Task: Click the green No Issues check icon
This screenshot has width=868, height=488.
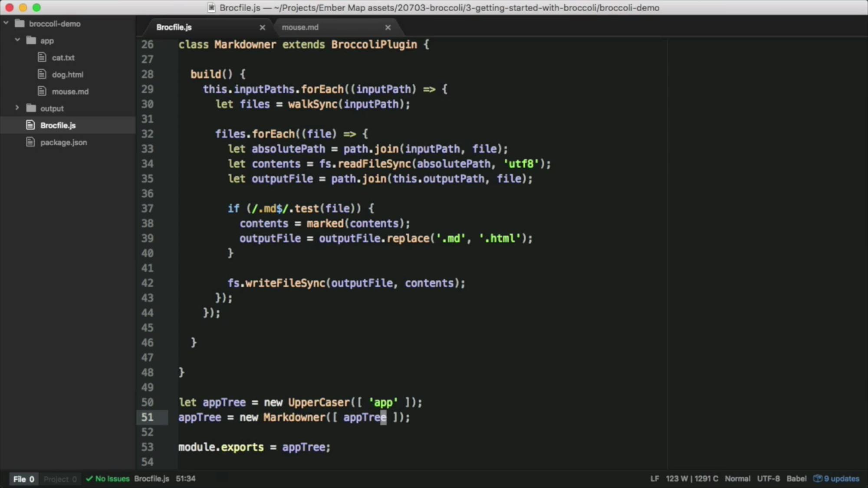Action: coord(90,478)
